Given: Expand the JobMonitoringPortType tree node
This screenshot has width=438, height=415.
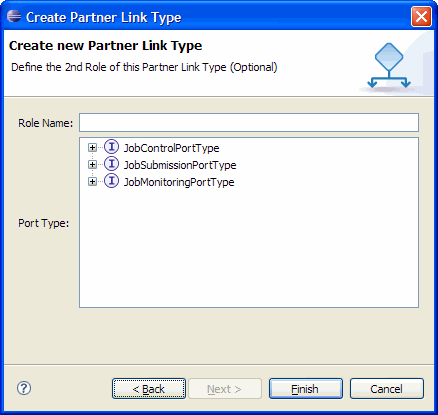Looking at the screenshot, I should tap(92, 182).
